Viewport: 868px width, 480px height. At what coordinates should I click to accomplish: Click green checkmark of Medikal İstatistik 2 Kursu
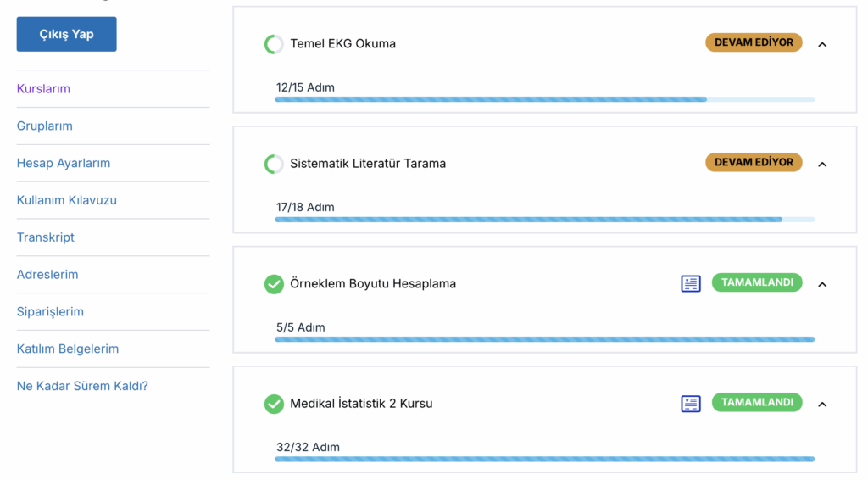click(x=274, y=404)
